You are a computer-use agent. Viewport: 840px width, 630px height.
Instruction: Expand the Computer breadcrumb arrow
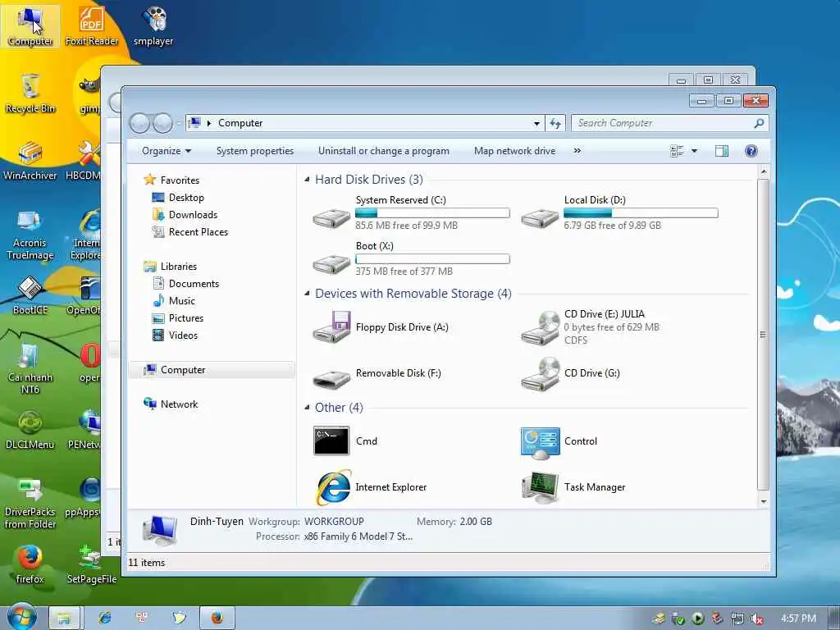point(209,123)
